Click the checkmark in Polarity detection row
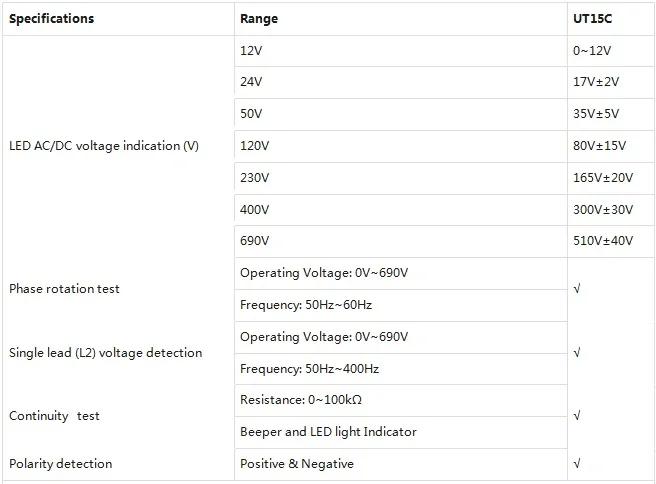The height and width of the screenshot is (484, 656). 577,464
